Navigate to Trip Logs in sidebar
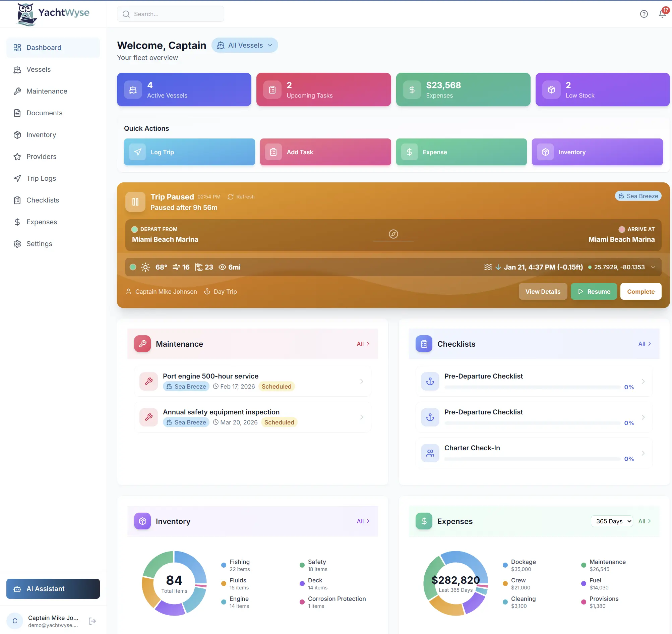Image resolution: width=672 pixels, height=634 pixels. point(41,178)
